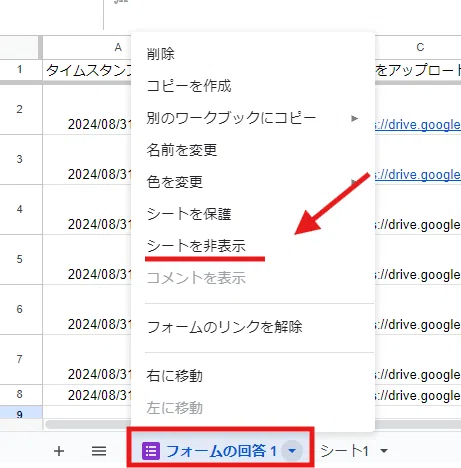Click the 2024/08/31 cell in row 4
The height and width of the screenshot is (468, 461).
(x=87, y=210)
